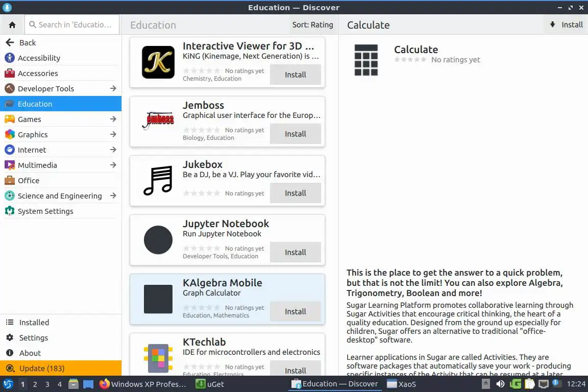This screenshot has width=588, height=392.
Task: Open the Accessories category
Action: pyautogui.click(x=61, y=73)
